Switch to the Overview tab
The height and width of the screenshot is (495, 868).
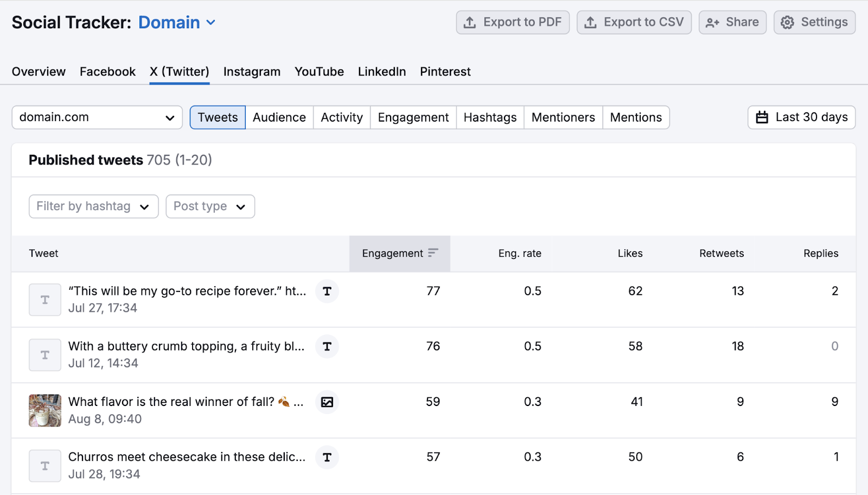pyautogui.click(x=39, y=72)
